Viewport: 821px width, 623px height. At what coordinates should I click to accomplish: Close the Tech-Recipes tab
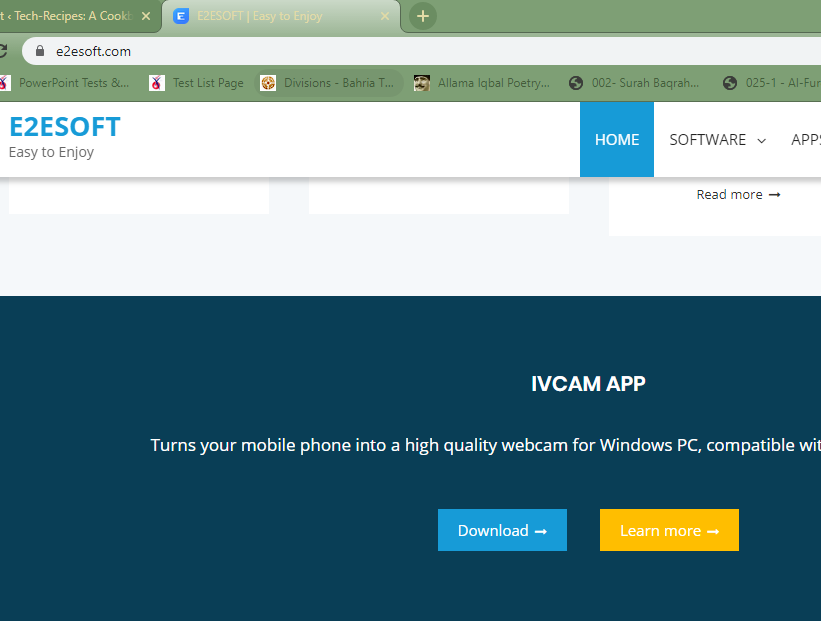pyautogui.click(x=146, y=16)
